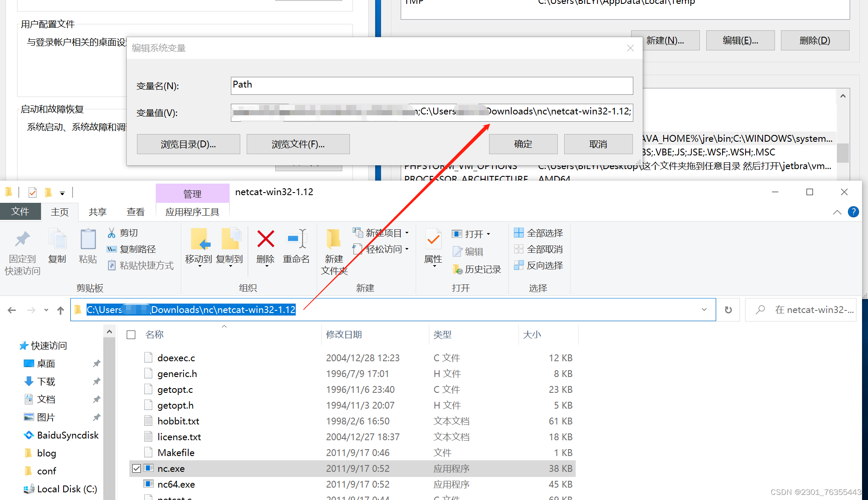Open address bar history dropdown
The image size is (868, 500).
tap(705, 310)
